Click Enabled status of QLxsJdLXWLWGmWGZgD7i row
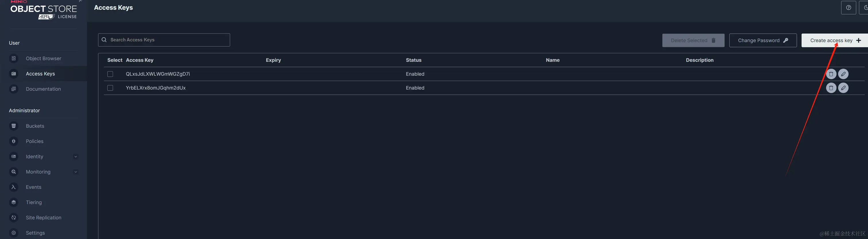 point(415,74)
